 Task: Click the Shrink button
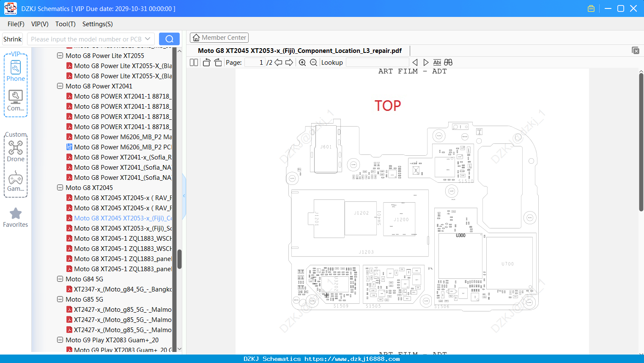pos(13,39)
